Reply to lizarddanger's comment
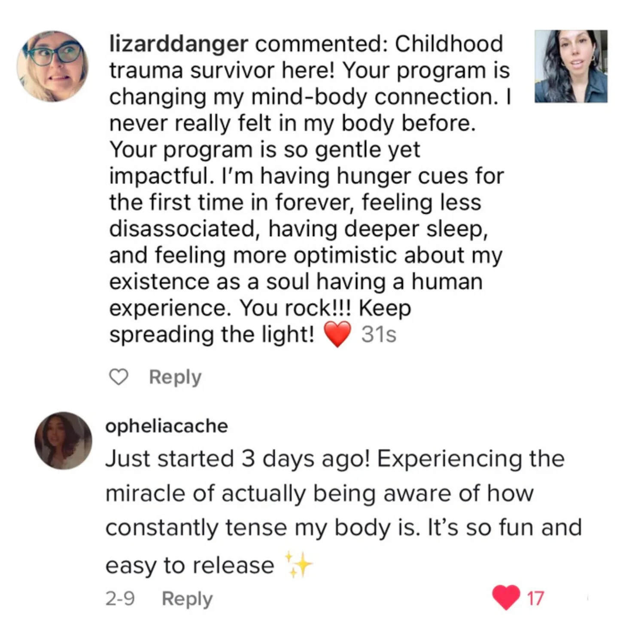This screenshot has height=644, width=644. (x=175, y=377)
